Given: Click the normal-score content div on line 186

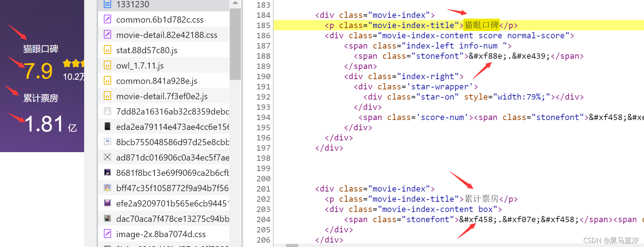Looking at the screenshot, I should (x=449, y=35).
